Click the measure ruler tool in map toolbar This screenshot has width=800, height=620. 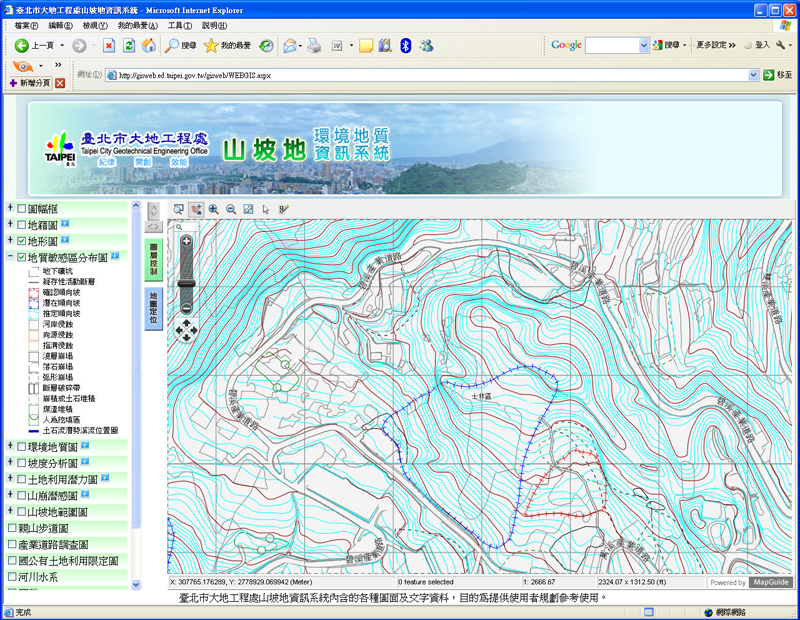click(283, 209)
